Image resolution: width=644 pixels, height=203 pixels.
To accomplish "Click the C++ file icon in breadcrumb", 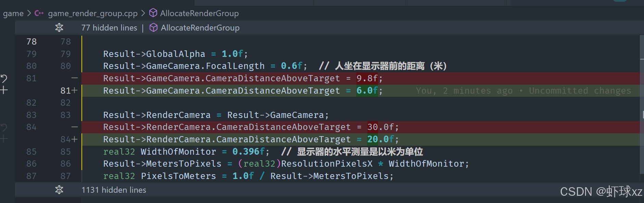I will (x=39, y=13).
